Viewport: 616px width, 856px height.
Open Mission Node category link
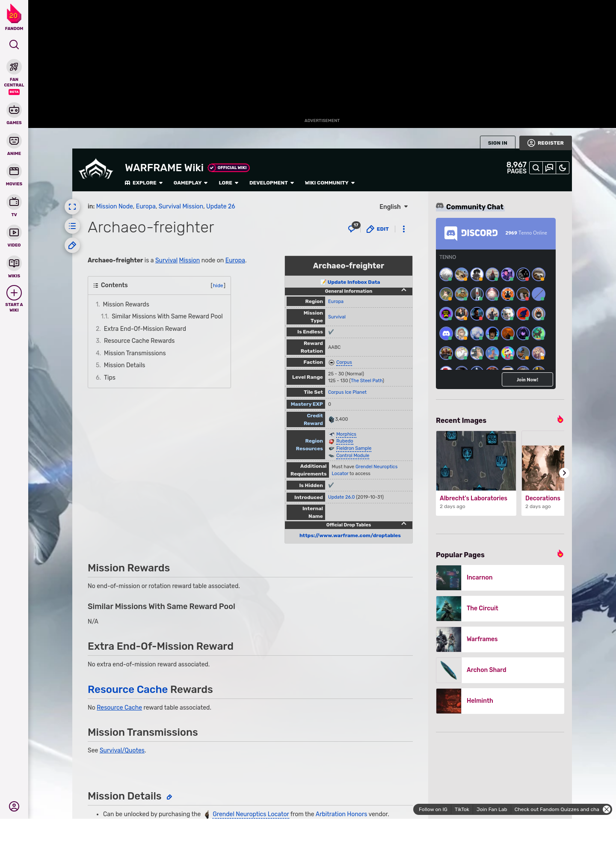click(115, 206)
